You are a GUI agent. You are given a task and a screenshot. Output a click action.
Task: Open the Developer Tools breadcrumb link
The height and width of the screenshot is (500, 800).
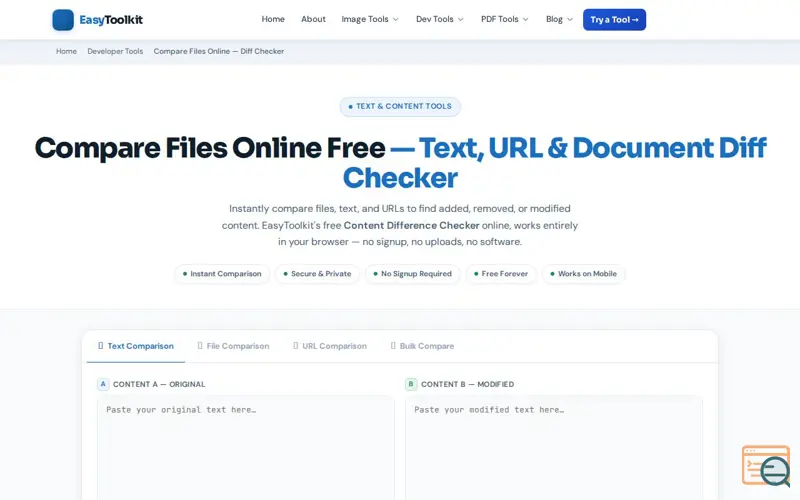point(115,51)
